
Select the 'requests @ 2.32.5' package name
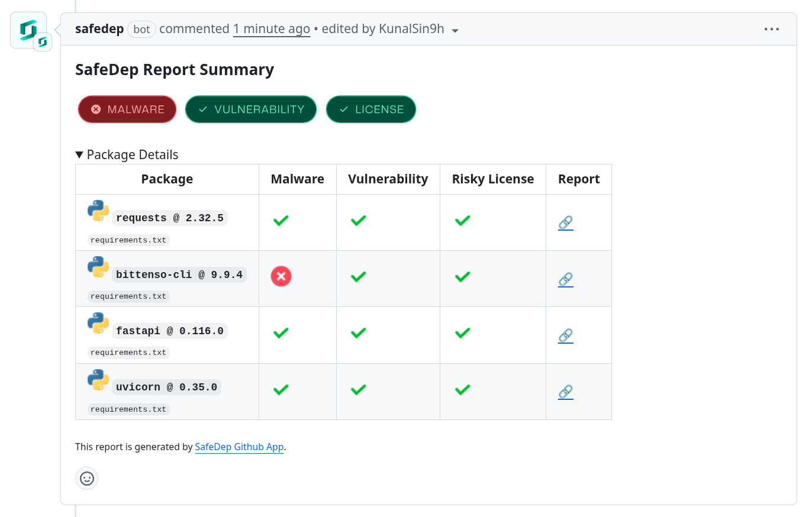click(x=170, y=218)
